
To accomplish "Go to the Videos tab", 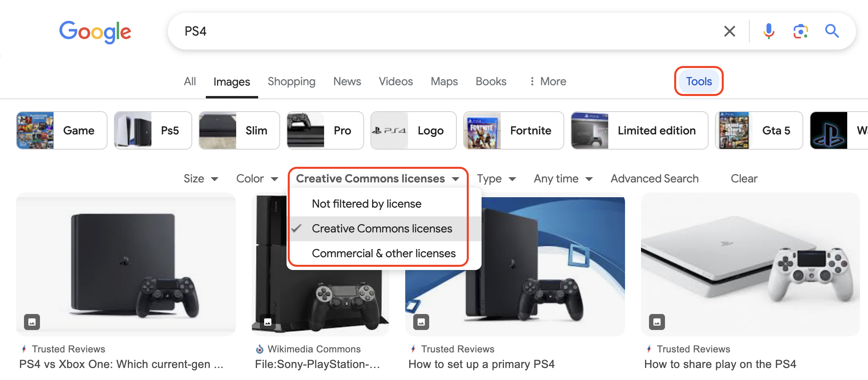I will click(396, 81).
